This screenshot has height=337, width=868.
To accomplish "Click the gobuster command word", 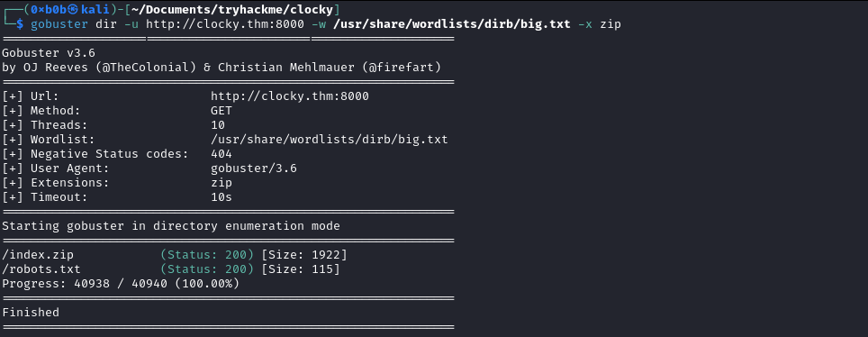I will pyautogui.click(x=59, y=24).
